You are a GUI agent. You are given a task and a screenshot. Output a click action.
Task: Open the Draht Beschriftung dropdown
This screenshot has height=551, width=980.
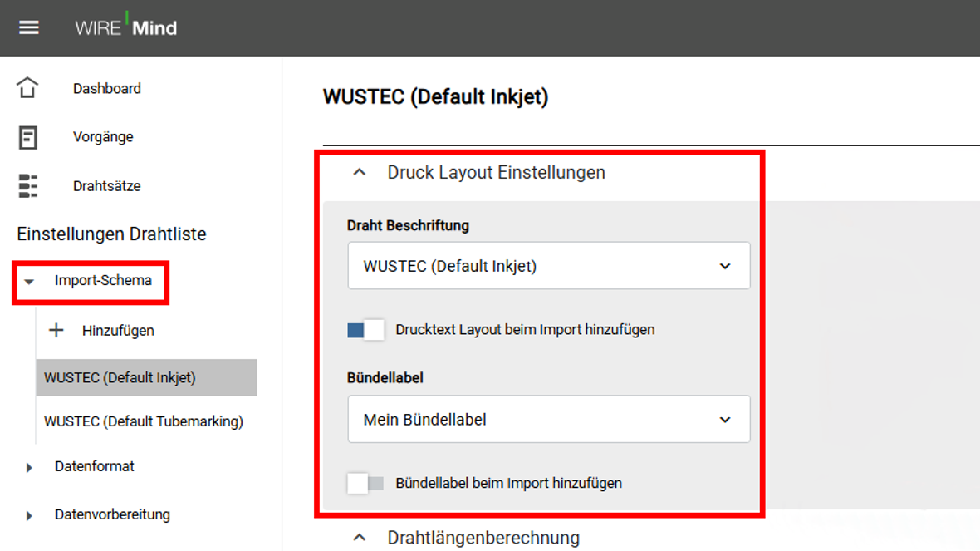[549, 266]
